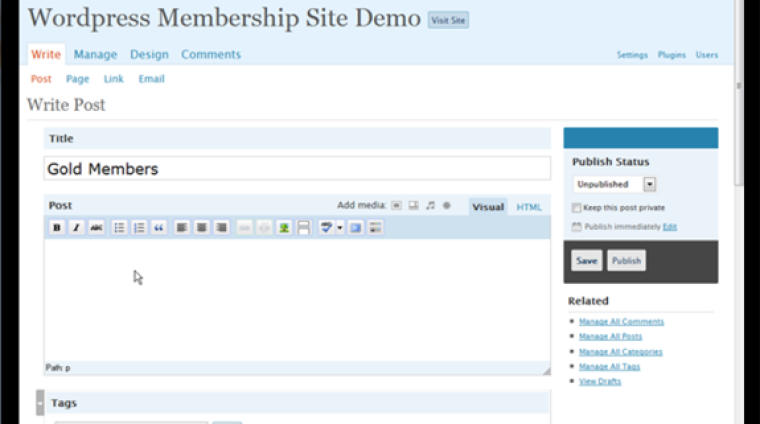Image resolution: width=760 pixels, height=424 pixels.
Task: Align text right
Action: [x=222, y=227]
